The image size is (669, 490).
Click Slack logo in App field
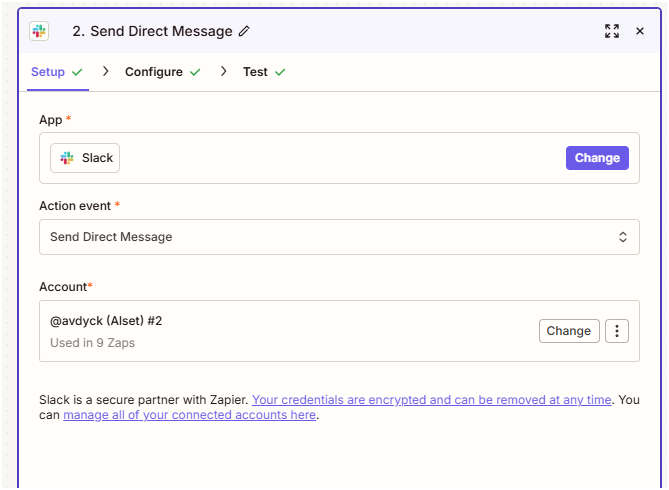pyautogui.click(x=67, y=158)
